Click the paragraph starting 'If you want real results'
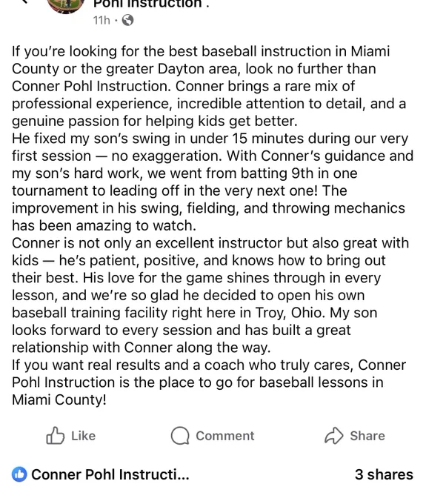Image resolution: width=426 pixels, height=504 pixels. tap(209, 382)
